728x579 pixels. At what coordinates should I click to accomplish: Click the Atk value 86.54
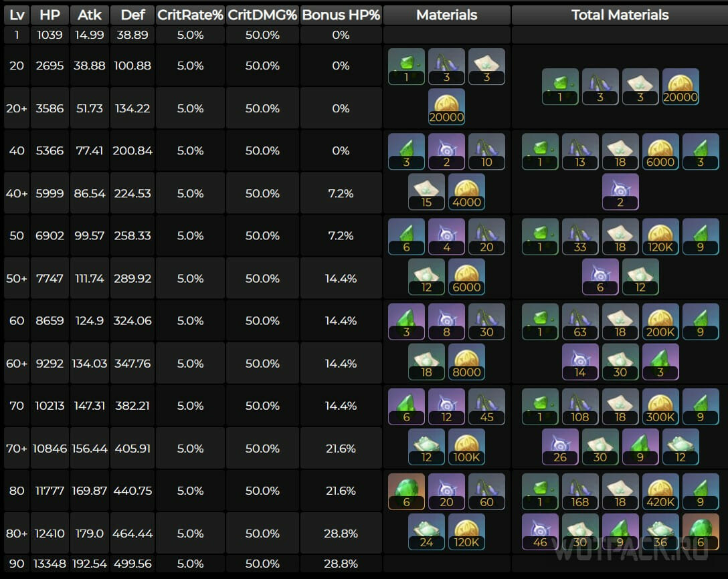pyautogui.click(x=90, y=193)
